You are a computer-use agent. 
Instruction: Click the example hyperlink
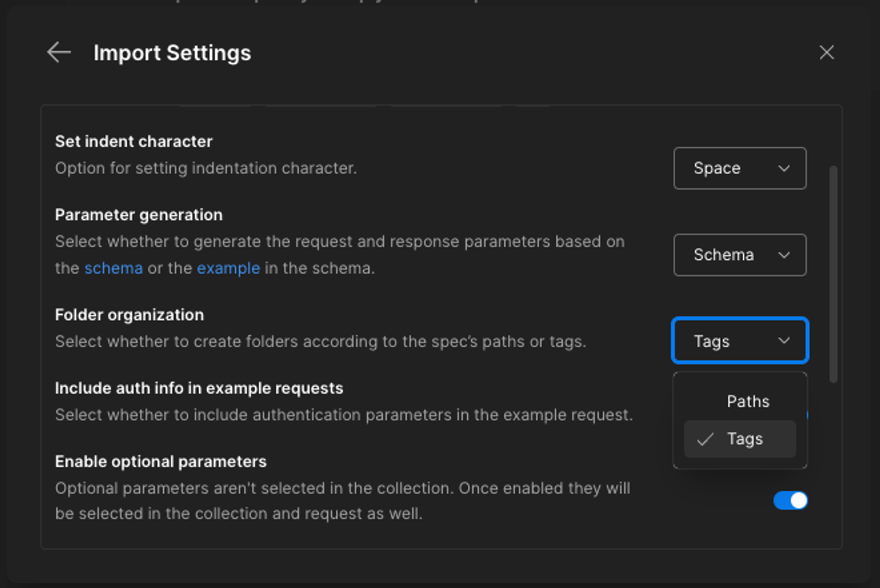tap(228, 268)
